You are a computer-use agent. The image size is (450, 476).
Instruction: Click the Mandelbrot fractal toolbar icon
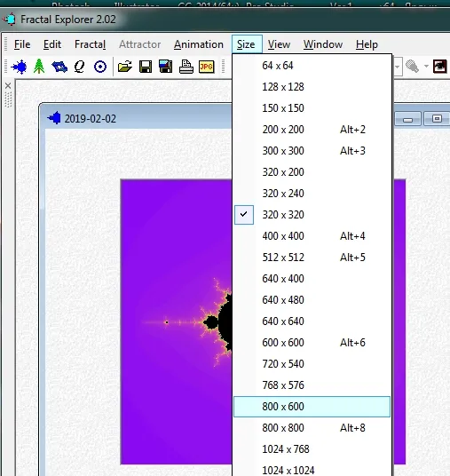point(19,67)
